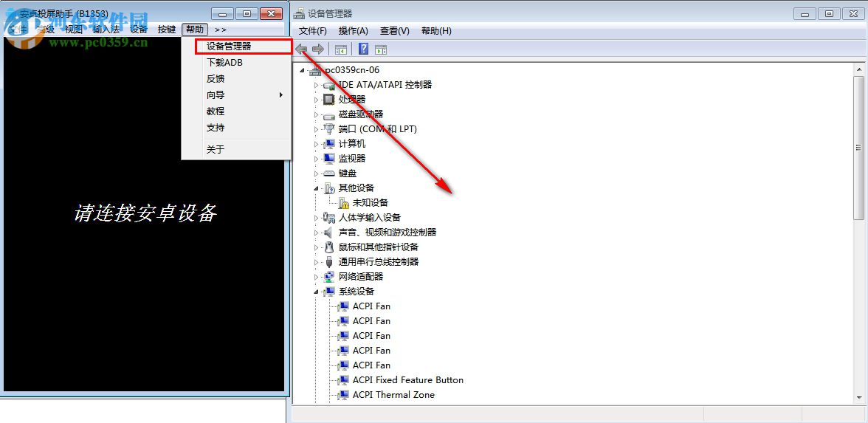Open 查看(V) menu in Device Manager

point(395,31)
